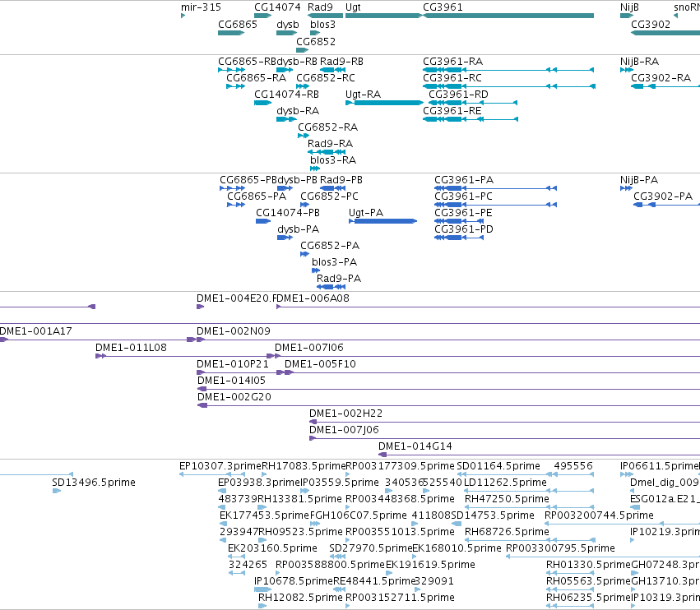Select transcript CG6852-RA
The width and height of the screenshot is (700, 610).
tap(327, 127)
